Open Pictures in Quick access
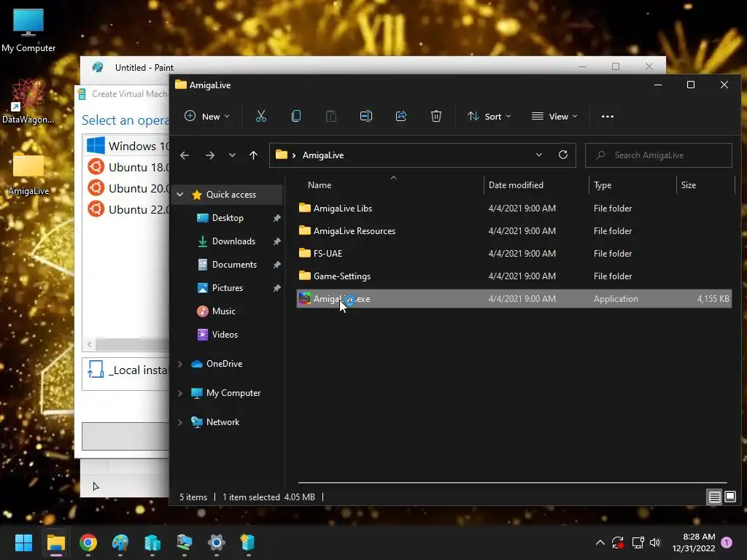Viewport: 747px width, 560px height. point(228,287)
